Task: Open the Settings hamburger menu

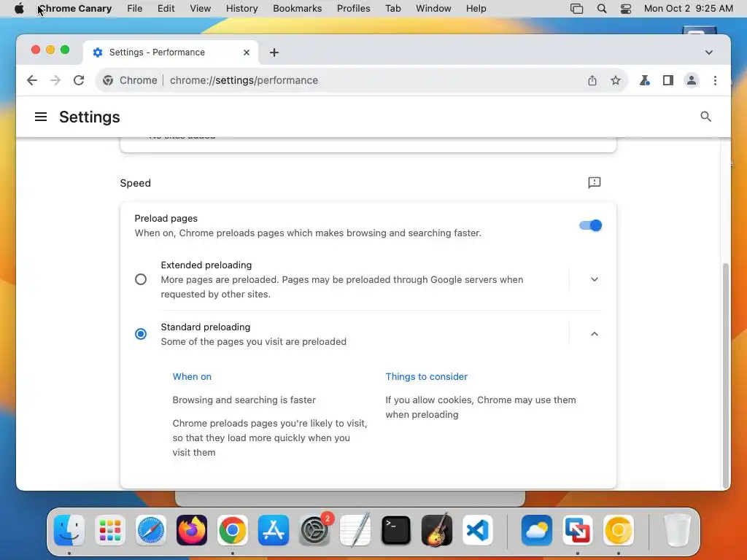Action: tap(41, 117)
